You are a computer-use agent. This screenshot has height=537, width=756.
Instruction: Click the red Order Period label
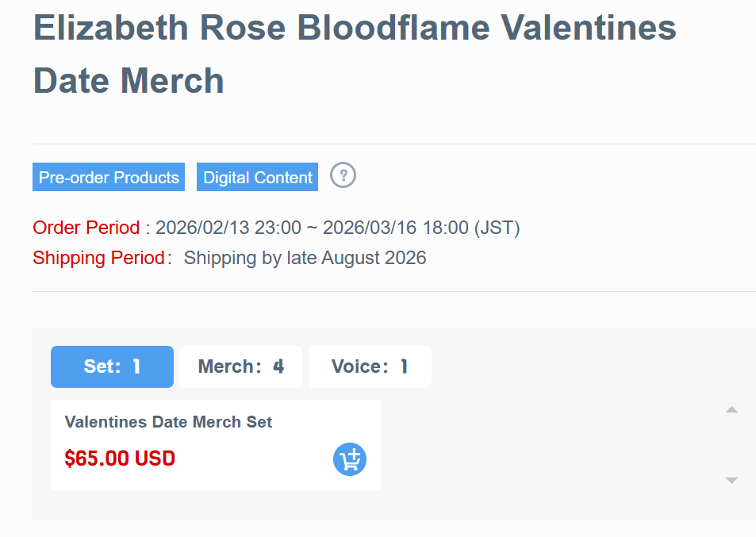point(86,228)
